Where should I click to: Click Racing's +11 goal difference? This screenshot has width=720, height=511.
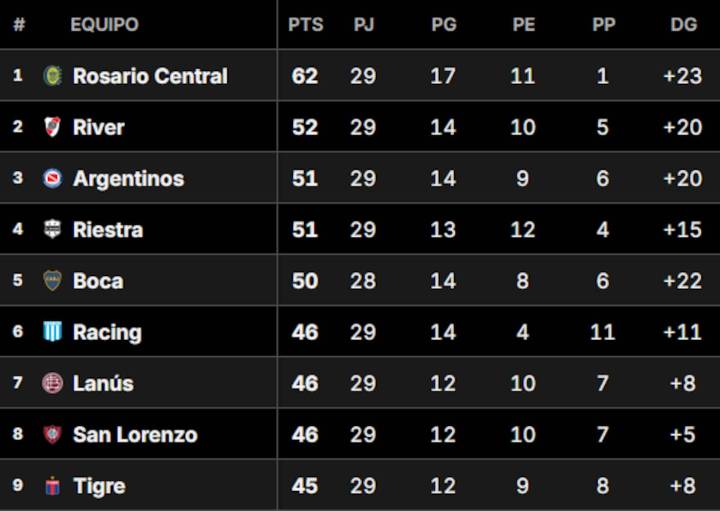click(x=682, y=332)
